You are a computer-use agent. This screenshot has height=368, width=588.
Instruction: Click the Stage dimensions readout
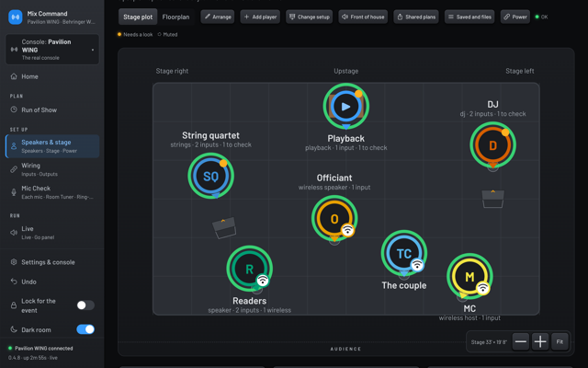[x=489, y=342]
